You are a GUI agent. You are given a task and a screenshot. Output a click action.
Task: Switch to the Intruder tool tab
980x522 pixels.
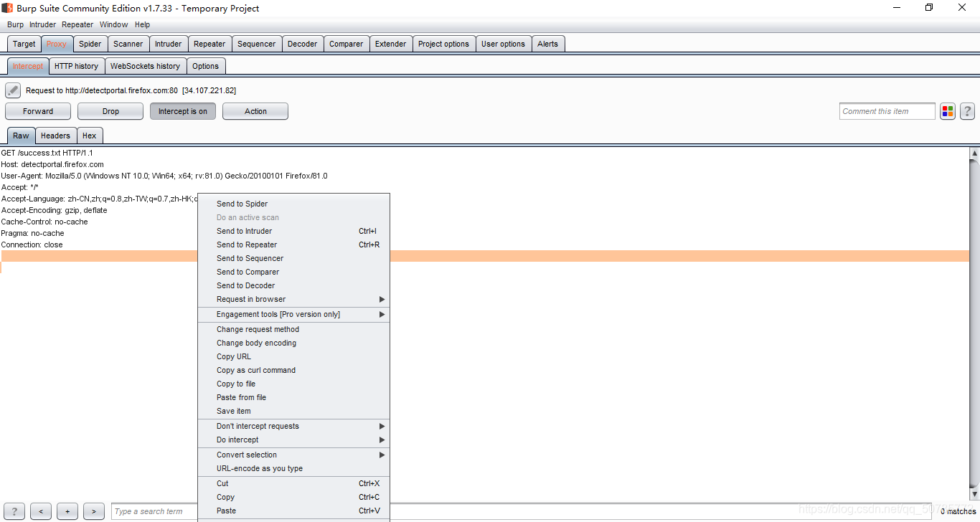tap(169, 44)
